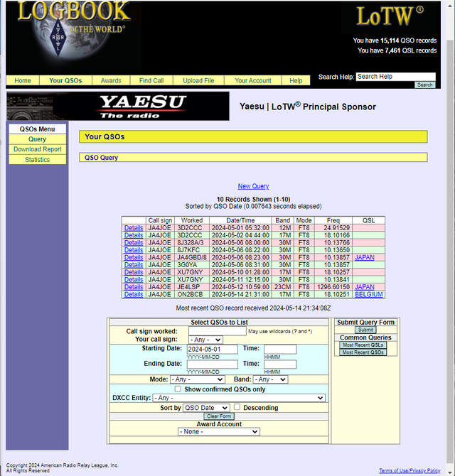Expand the Mode dropdown
455x476 pixels.
(198, 379)
